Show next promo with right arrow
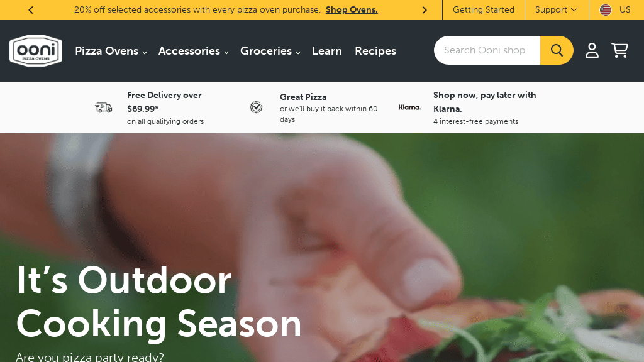Viewport: 644px width, 362px height. tap(425, 10)
